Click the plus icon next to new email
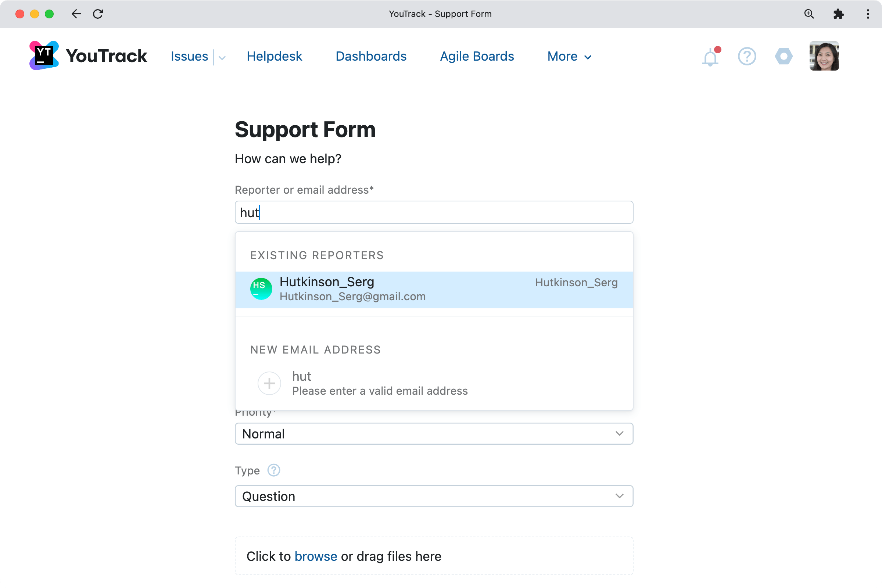 [x=269, y=383]
